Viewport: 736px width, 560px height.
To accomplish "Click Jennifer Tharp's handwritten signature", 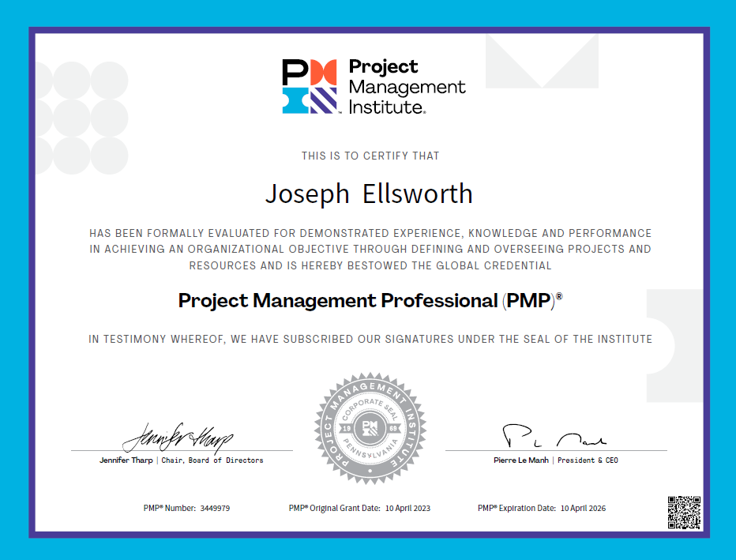I will click(x=178, y=435).
